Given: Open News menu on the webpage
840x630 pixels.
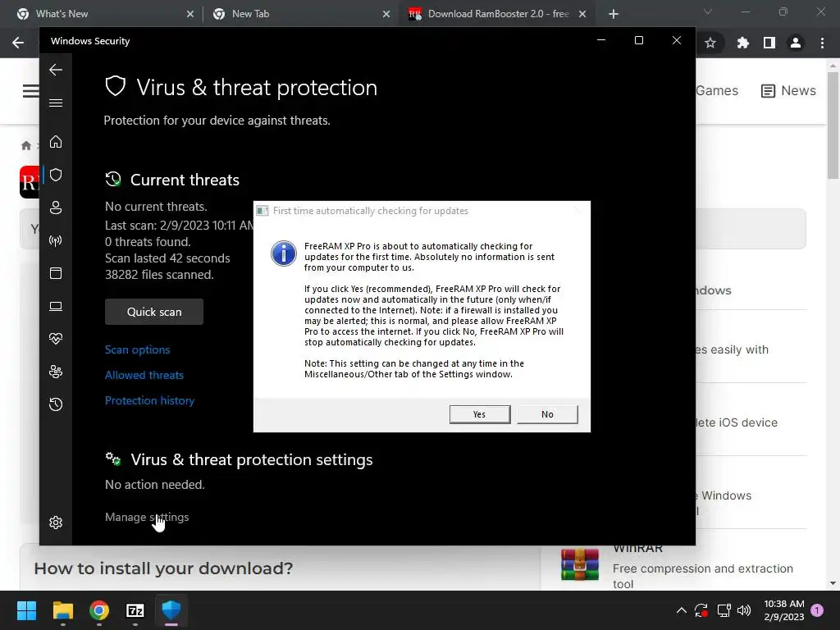Looking at the screenshot, I should (x=788, y=90).
